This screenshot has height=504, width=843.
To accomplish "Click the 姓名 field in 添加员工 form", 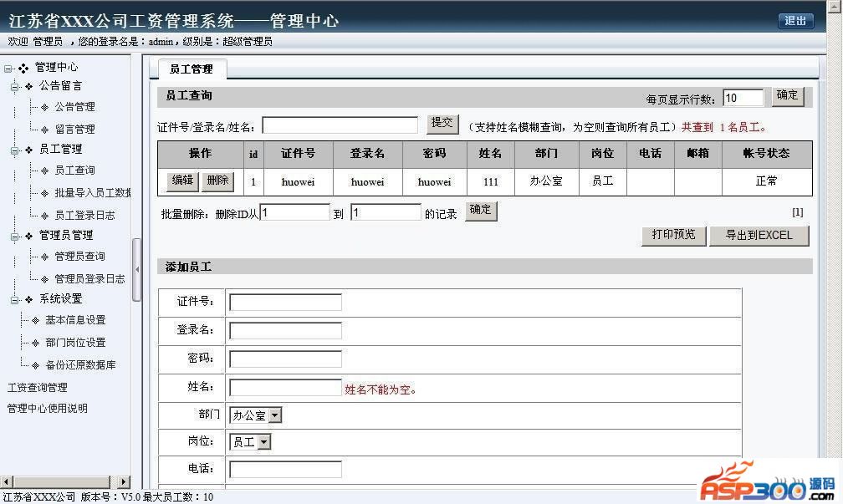I will [285, 388].
